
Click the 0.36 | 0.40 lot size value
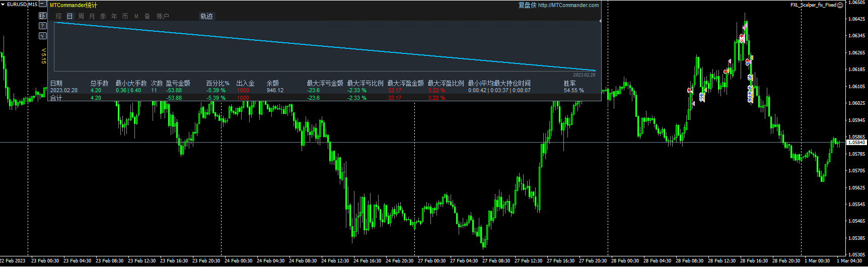(x=128, y=91)
